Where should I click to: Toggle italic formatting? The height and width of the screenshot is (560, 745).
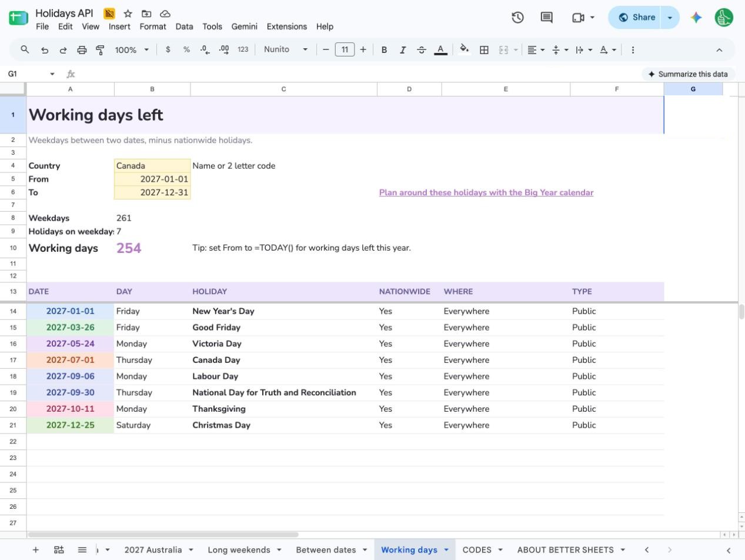coord(403,50)
